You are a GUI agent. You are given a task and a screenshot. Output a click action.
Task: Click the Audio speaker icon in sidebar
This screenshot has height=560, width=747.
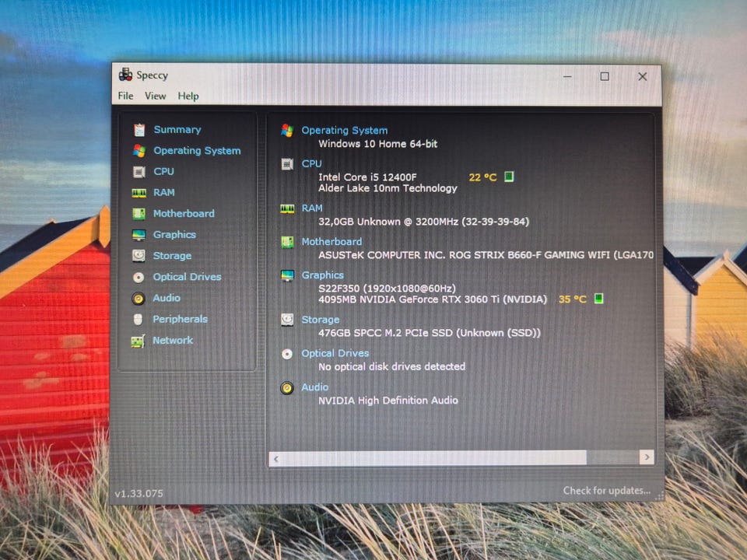(139, 299)
